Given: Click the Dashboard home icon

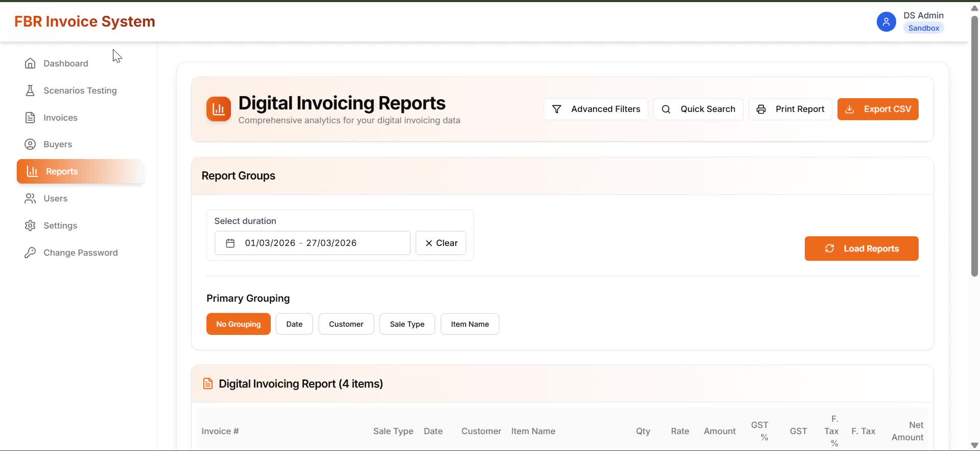Looking at the screenshot, I should 30,63.
